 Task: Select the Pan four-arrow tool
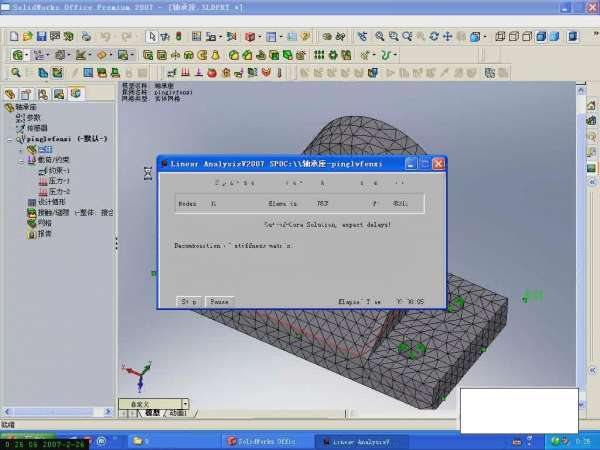pos(447,36)
